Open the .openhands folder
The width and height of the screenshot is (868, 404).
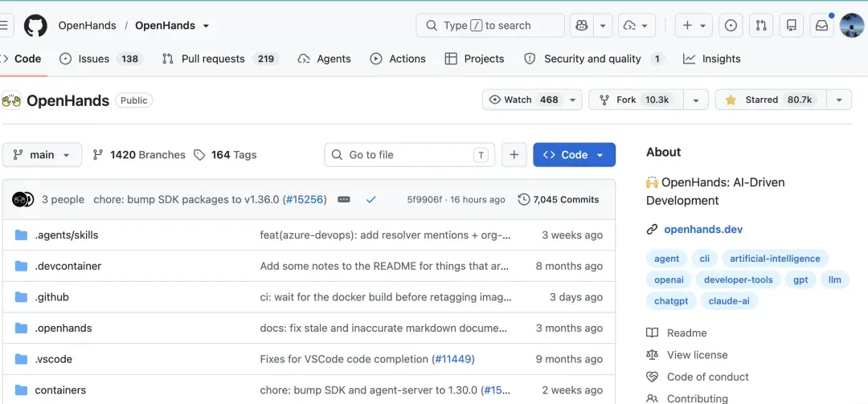coord(63,329)
